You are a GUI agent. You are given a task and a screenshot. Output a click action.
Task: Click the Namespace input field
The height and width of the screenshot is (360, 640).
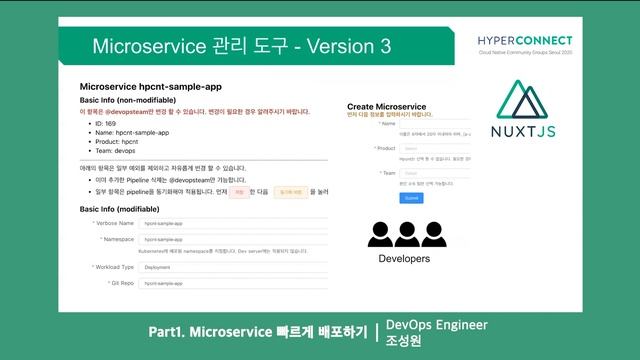coord(233,240)
